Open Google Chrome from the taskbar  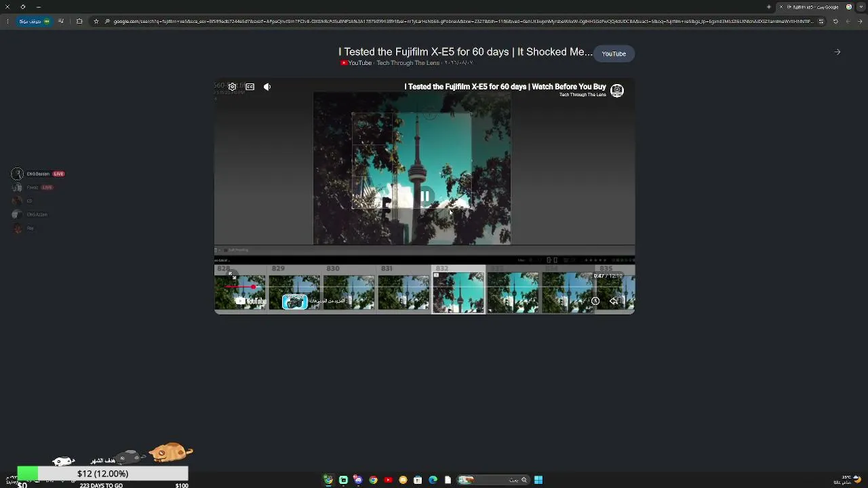pos(373,480)
